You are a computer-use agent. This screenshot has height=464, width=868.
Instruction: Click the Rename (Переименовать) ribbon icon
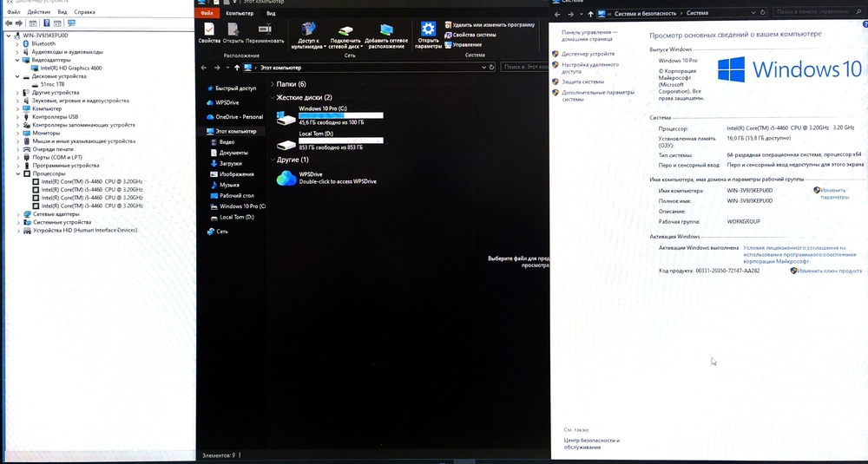point(265,29)
